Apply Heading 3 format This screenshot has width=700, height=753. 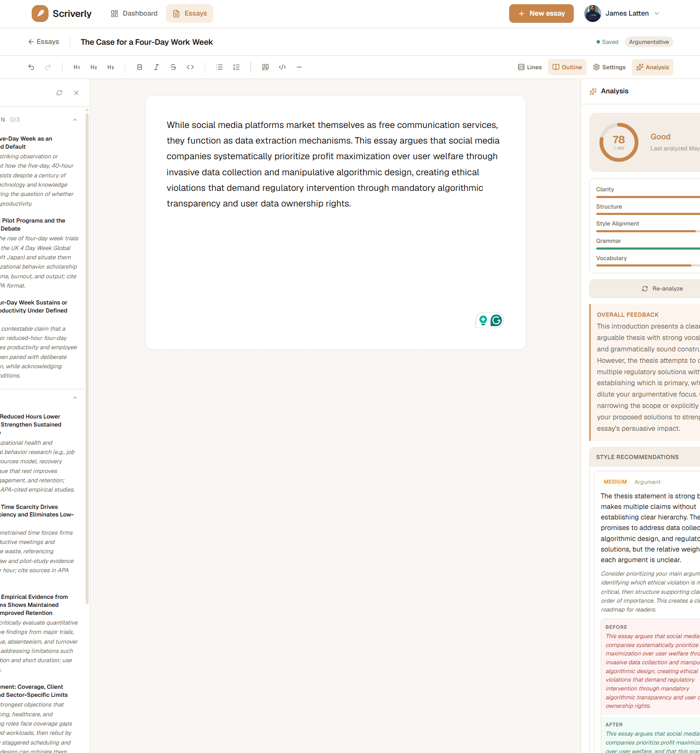[111, 67]
